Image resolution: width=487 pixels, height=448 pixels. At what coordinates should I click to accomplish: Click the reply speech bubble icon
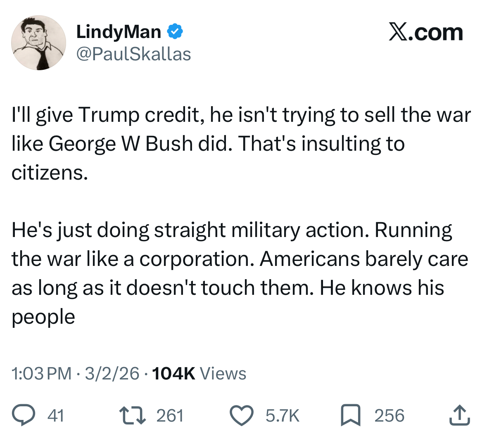(24, 415)
